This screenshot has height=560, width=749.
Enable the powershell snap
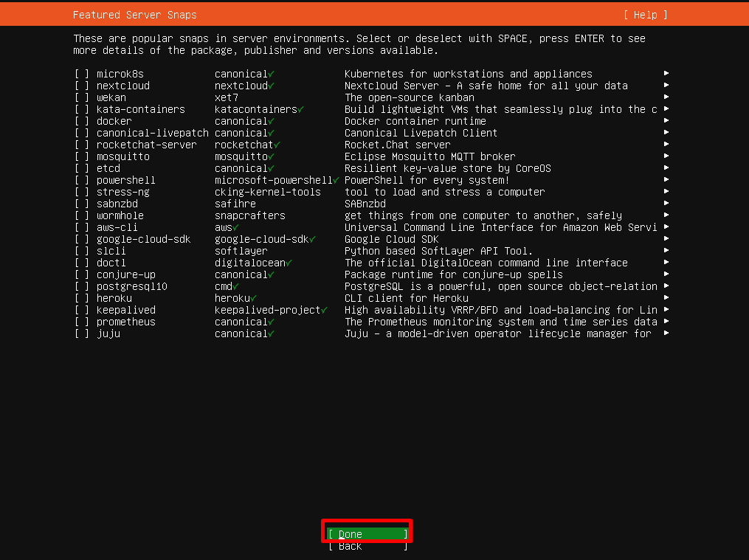click(82, 179)
